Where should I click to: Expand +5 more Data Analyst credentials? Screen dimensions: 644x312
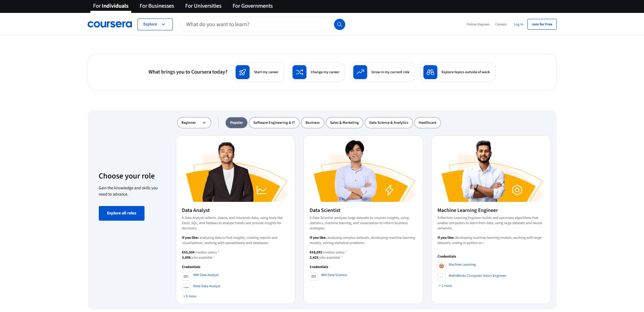point(190,296)
